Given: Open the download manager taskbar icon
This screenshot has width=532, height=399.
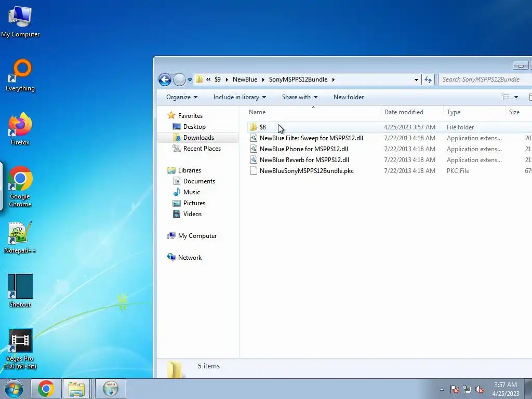Looking at the screenshot, I should [x=111, y=389].
